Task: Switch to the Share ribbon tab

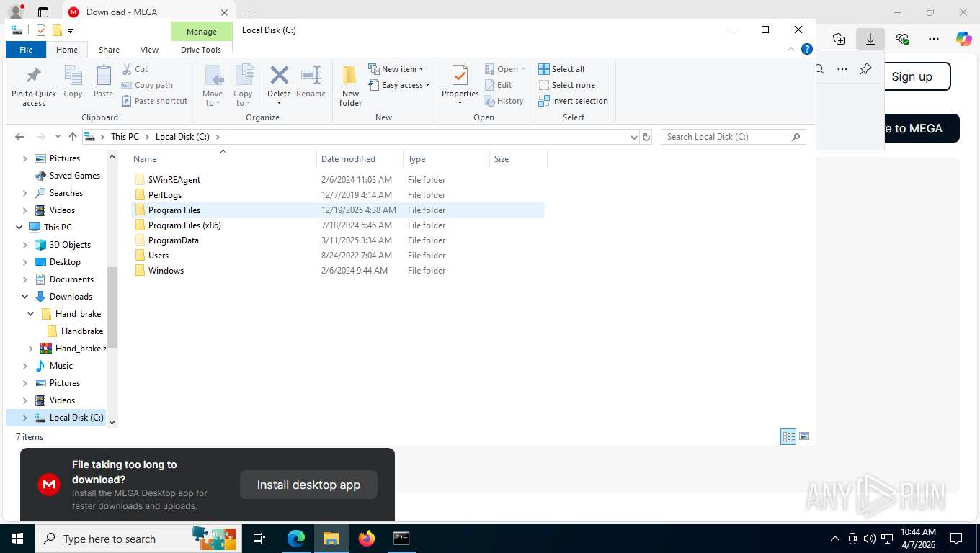Action: (x=109, y=50)
